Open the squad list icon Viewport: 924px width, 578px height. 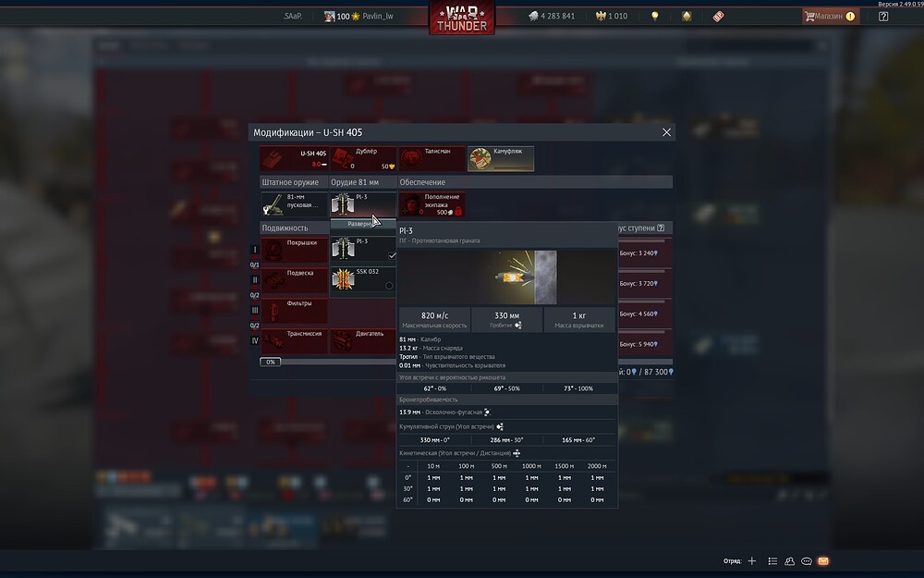click(x=773, y=561)
